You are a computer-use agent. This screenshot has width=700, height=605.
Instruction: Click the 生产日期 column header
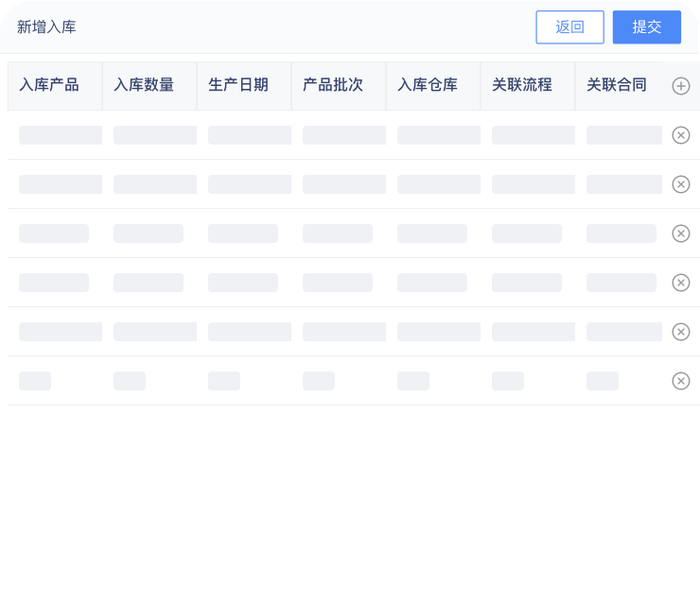click(244, 86)
